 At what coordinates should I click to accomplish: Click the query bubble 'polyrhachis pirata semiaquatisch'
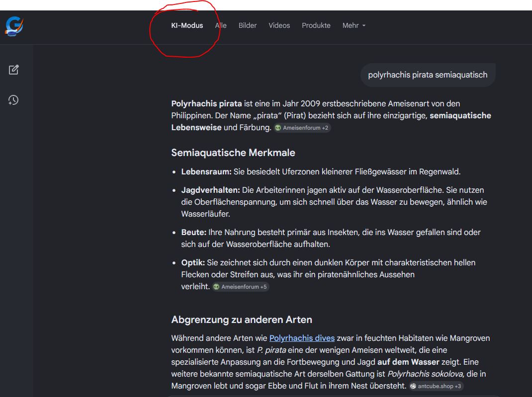pyautogui.click(x=428, y=75)
